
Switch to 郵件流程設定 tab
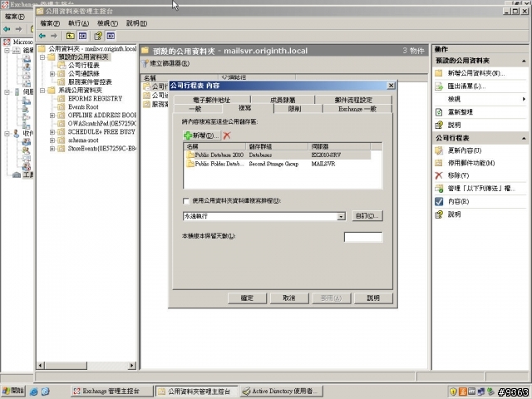point(353,100)
